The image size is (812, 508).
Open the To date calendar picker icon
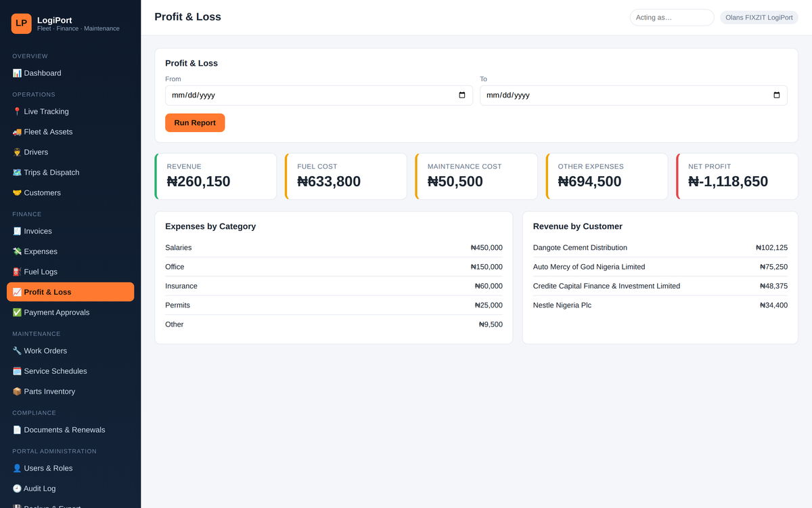click(777, 96)
